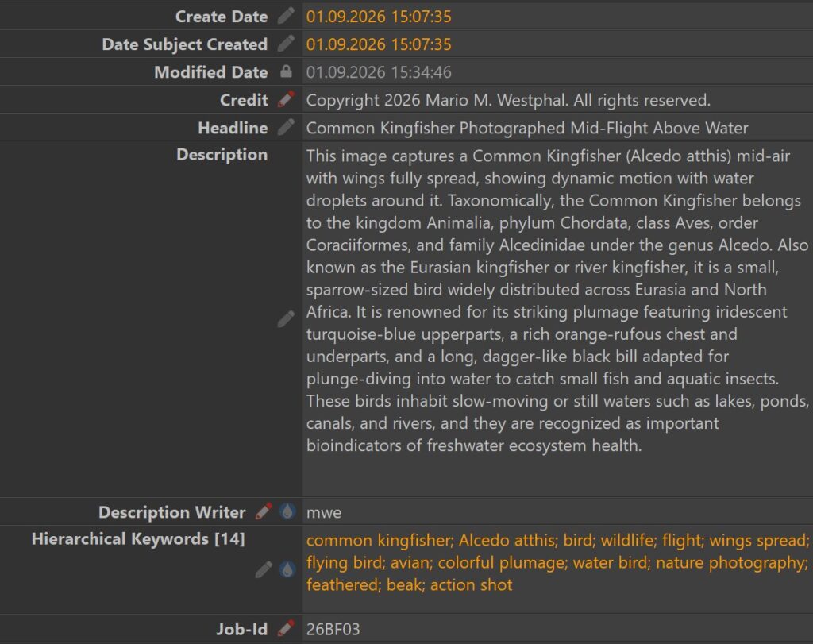Click the Date Subject Created label
Screen dimensions: 813x644
pyautogui.click(x=184, y=44)
